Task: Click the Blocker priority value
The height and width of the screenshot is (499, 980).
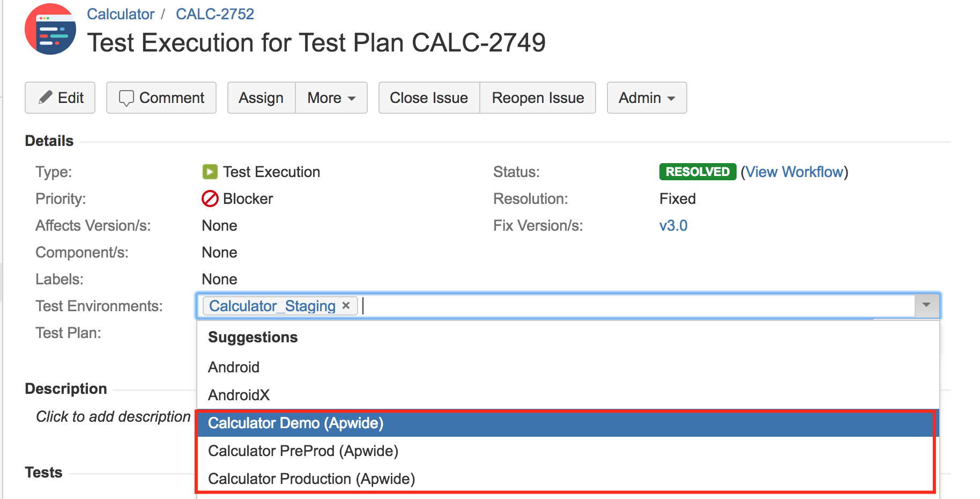Action: tap(248, 199)
